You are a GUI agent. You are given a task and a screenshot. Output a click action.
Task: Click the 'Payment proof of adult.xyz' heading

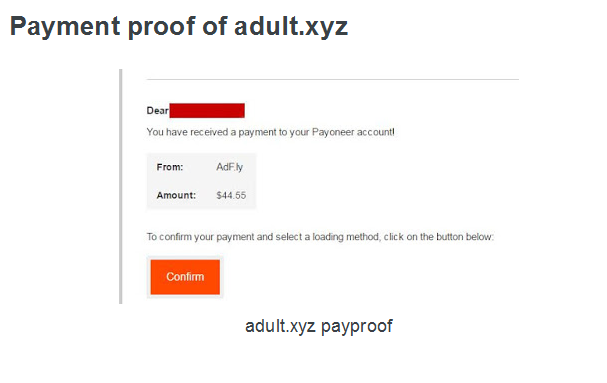[x=179, y=27]
